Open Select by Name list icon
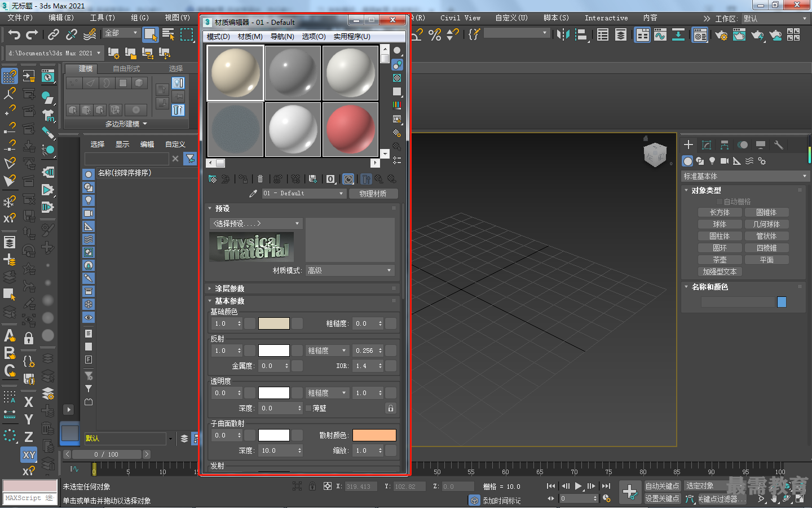The width and height of the screenshot is (812, 508). 168,34
